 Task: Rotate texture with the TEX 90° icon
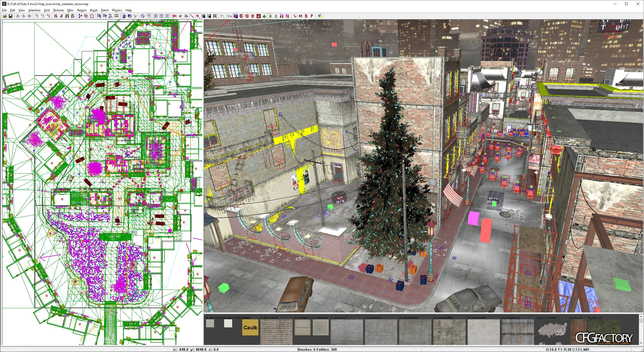click(110, 16)
